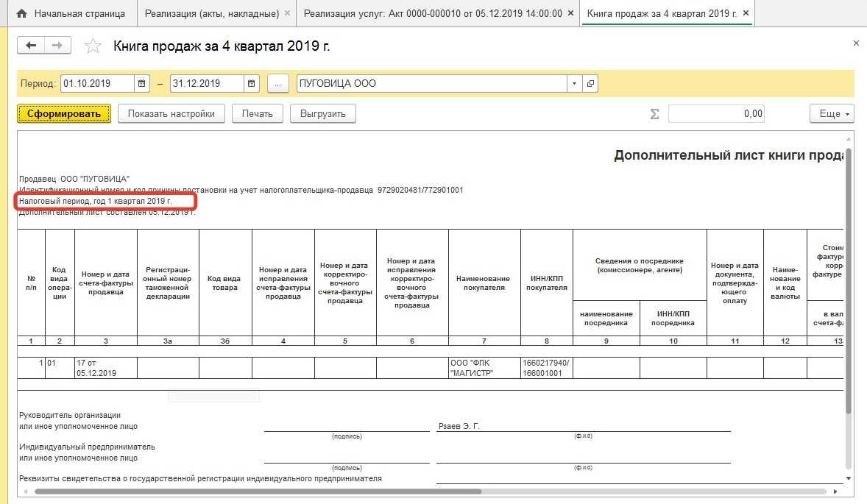Click the Выгрузить button
Viewport: 867px width, 504px height.
(x=323, y=114)
